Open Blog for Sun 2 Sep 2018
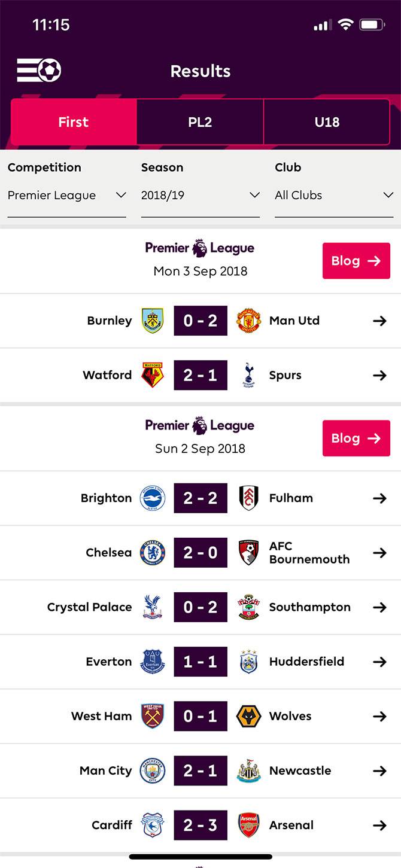The image size is (401, 868). click(356, 438)
